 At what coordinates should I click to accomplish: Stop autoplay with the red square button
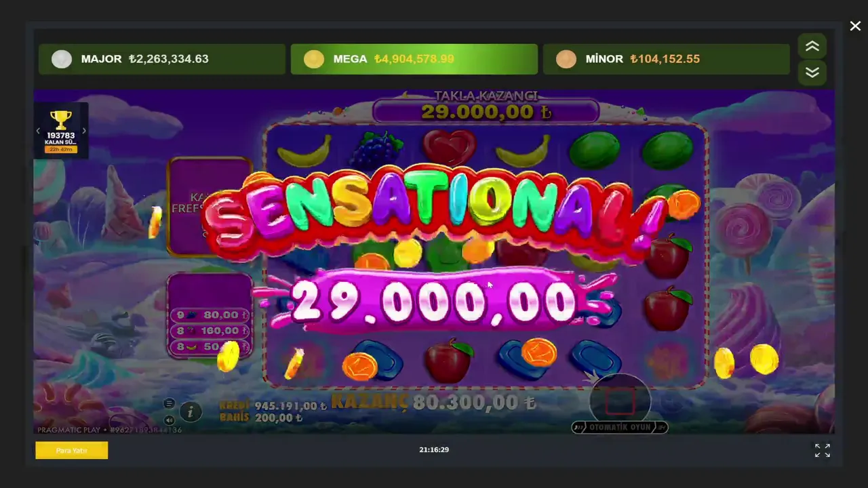point(619,403)
